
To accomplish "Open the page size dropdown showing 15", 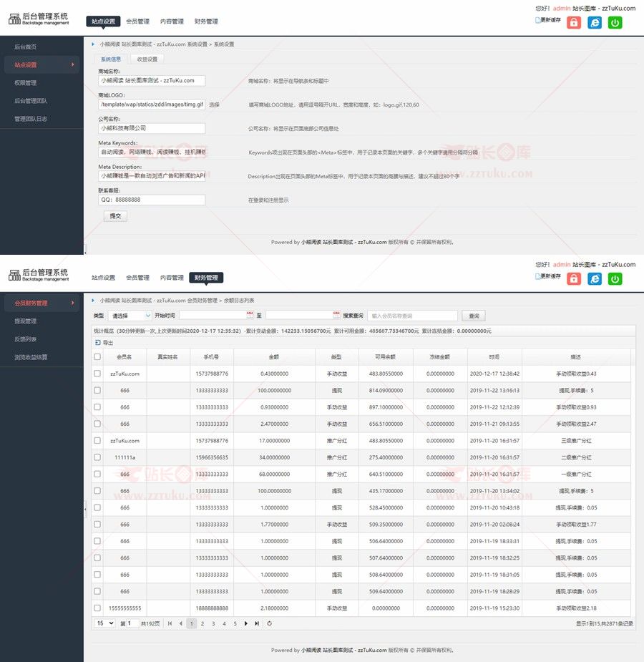I will pyautogui.click(x=104, y=623).
